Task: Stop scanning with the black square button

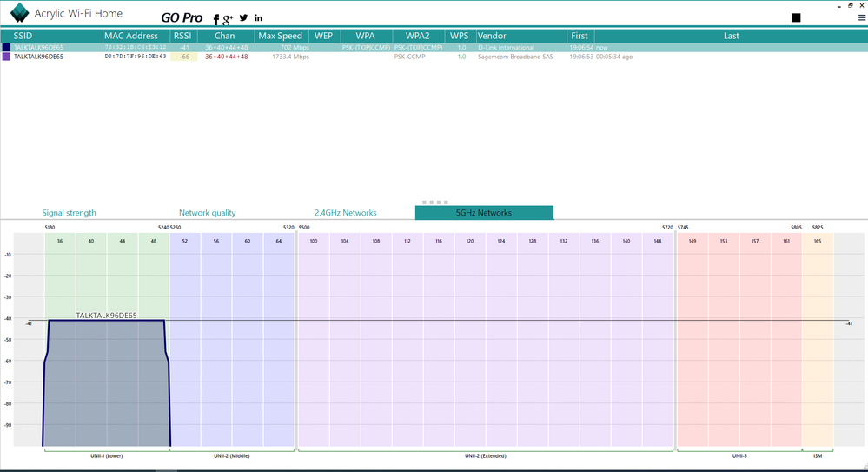Action: click(x=796, y=17)
